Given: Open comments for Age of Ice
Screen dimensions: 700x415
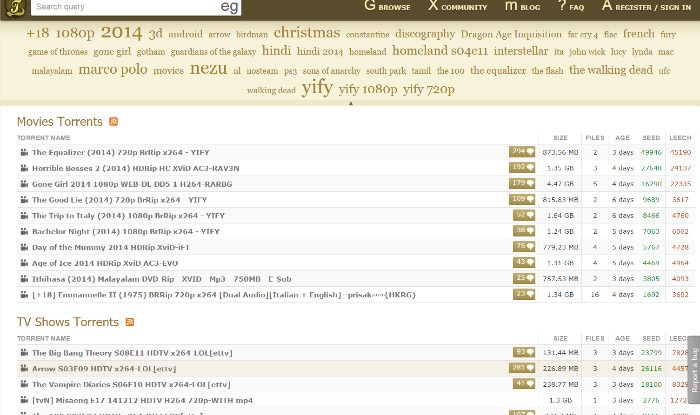Looking at the screenshot, I should point(524,263).
